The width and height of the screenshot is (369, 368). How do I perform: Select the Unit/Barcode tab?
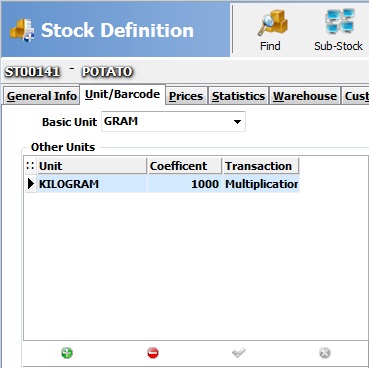pos(122,94)
